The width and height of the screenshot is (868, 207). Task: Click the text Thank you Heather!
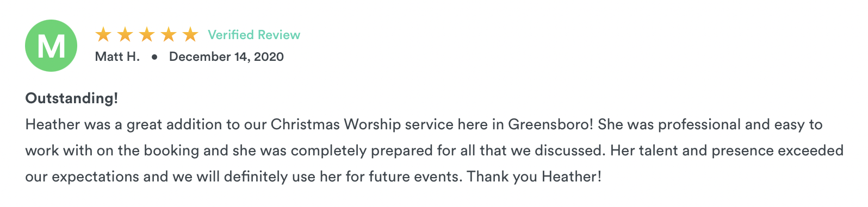pyautogui.click(x=534, y=177)
